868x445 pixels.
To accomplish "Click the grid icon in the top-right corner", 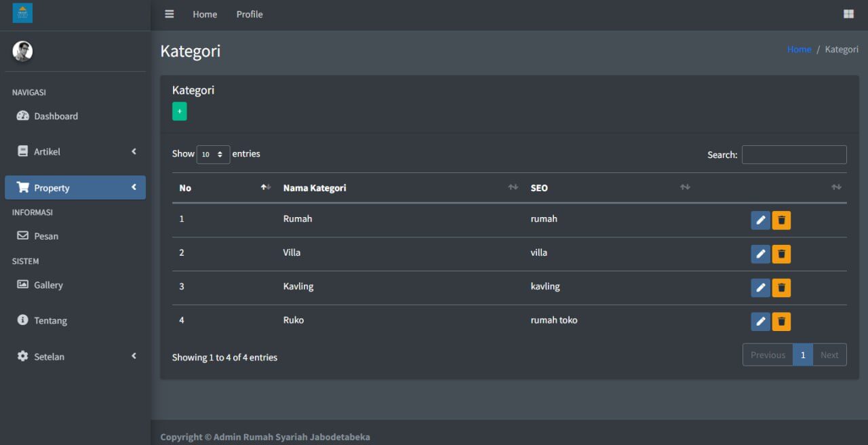I will pos(848,14).
